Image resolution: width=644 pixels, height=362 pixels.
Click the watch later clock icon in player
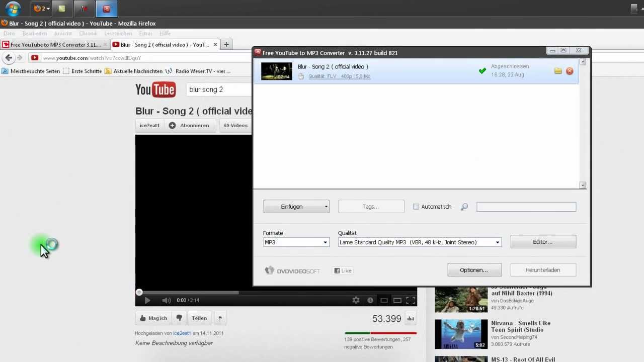(370, 300)
